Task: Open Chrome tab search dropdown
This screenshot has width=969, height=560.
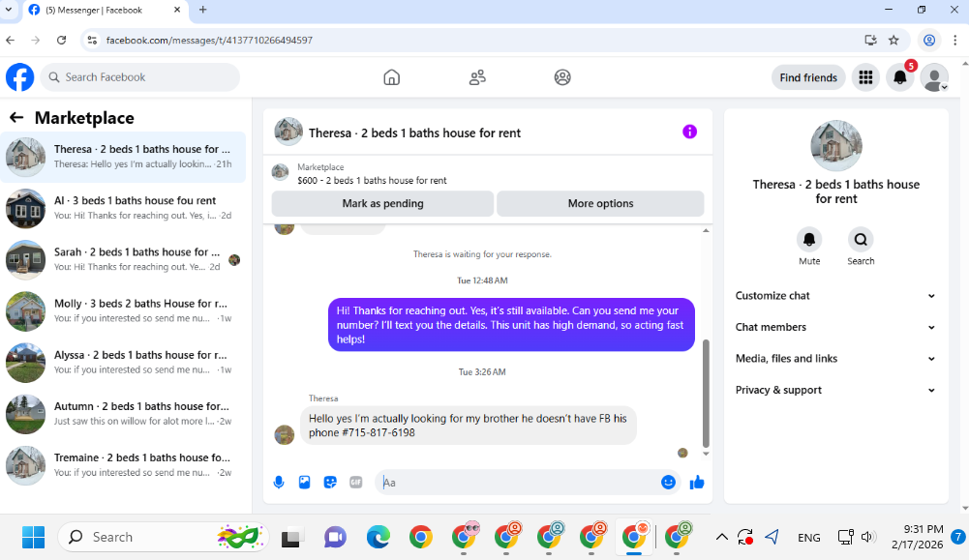Action: (9, 10)
